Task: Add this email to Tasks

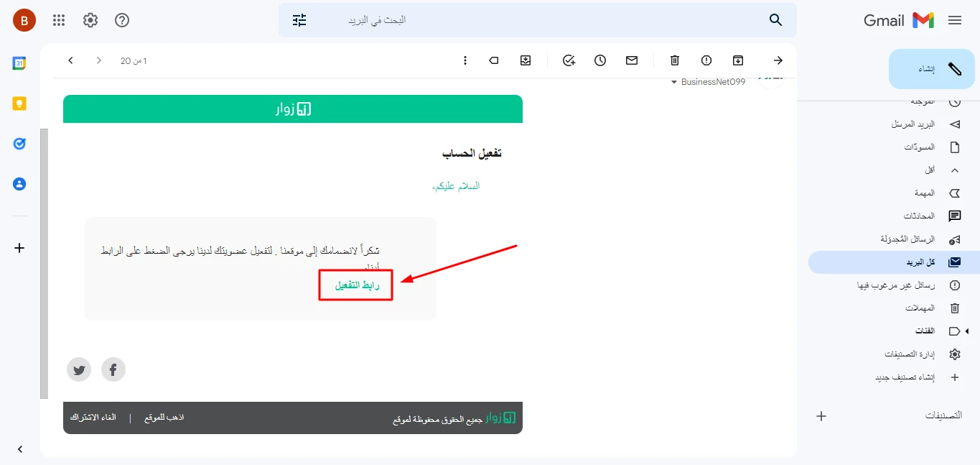Action: tap(569, 60)
